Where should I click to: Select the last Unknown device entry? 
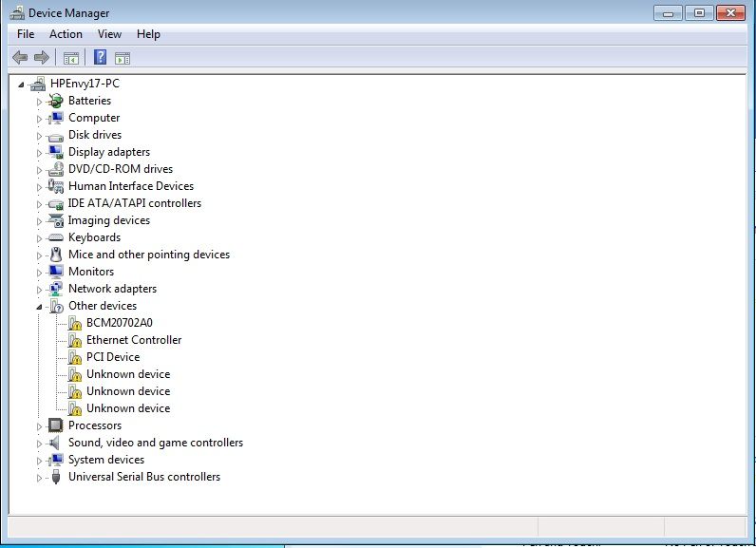pos(128,408)
